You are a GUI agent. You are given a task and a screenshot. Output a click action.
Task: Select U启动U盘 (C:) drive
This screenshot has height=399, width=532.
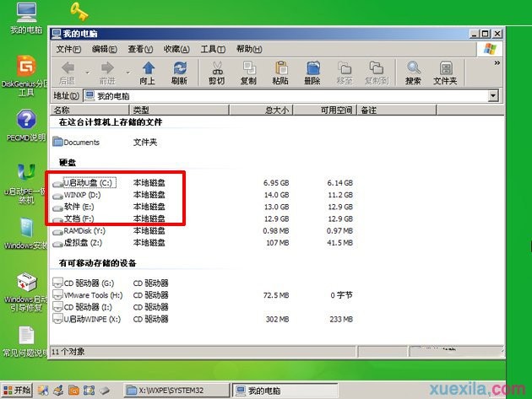tap(84, 183)
